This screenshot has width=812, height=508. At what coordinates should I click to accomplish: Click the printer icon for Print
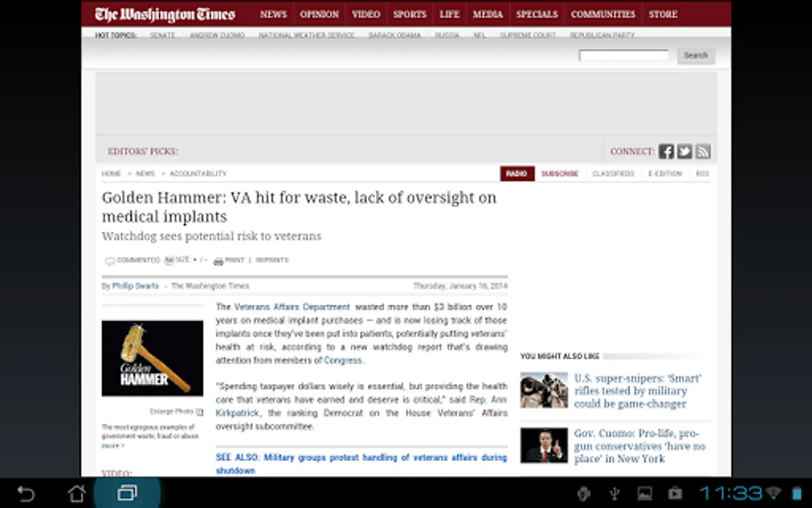tap(218, 261)
